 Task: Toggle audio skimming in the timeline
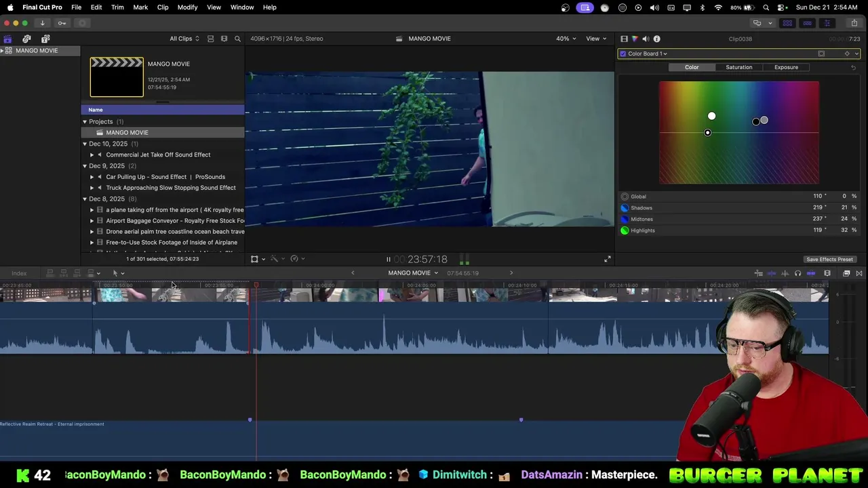785,273
